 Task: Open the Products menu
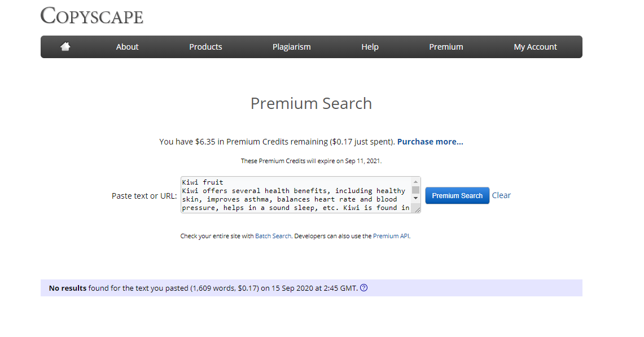(205, 47)
